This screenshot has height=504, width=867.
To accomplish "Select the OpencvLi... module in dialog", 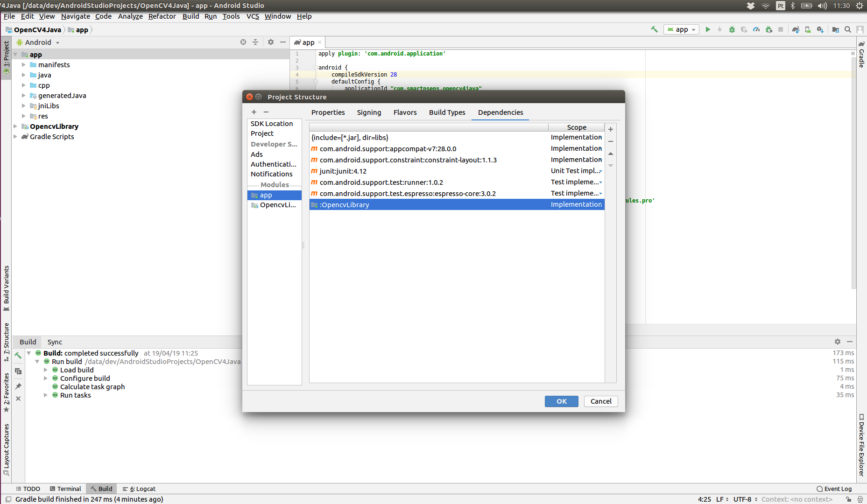I will pyautogui.click(x=275, y=205).
